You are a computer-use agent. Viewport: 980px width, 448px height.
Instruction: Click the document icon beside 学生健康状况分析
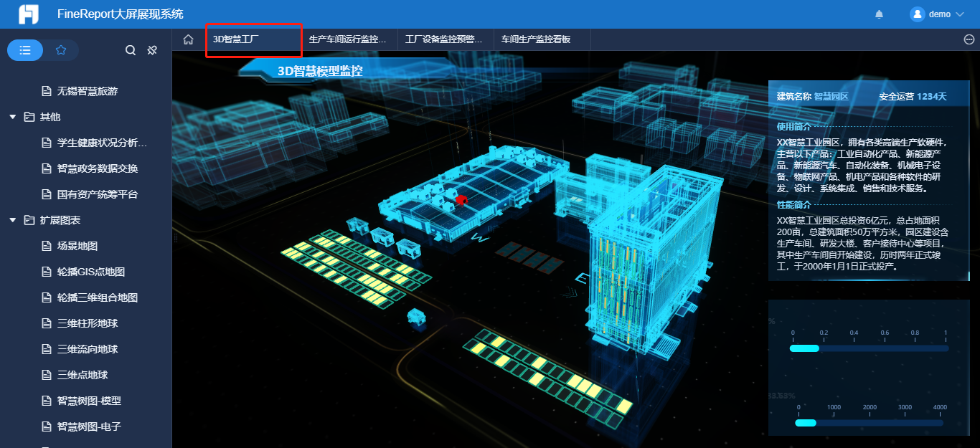pyautogui.click(x=47, y=143)
